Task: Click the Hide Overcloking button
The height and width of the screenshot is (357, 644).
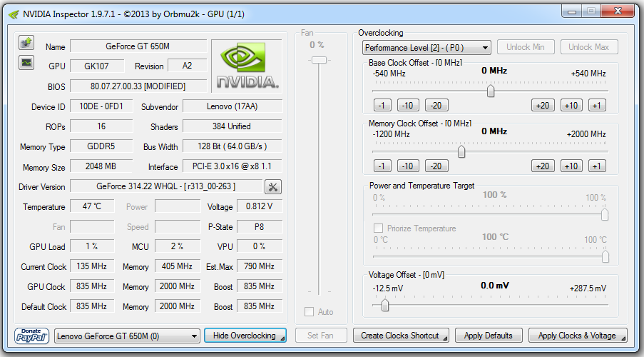Action: pos(245,336)
